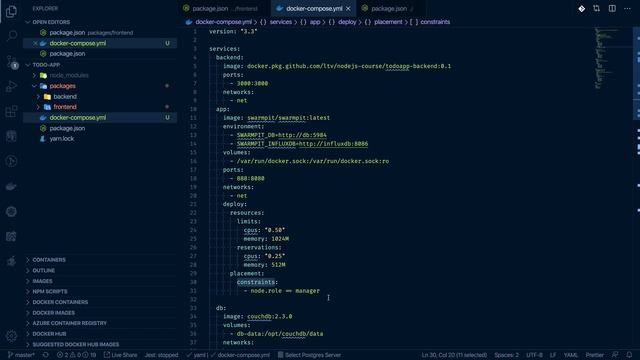The image size is (640, 360).
Task: Open notifications bell in status bar
Action: [x=629, y=355]
